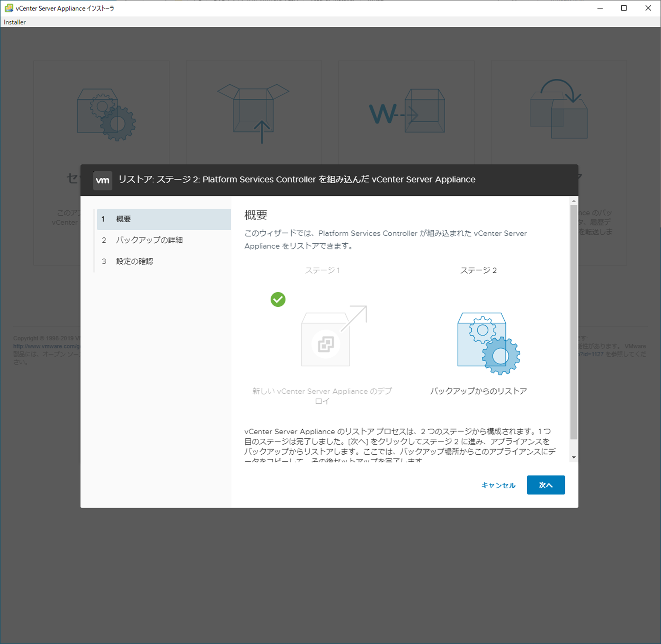Click the キャンセル link

click(498, 485)
